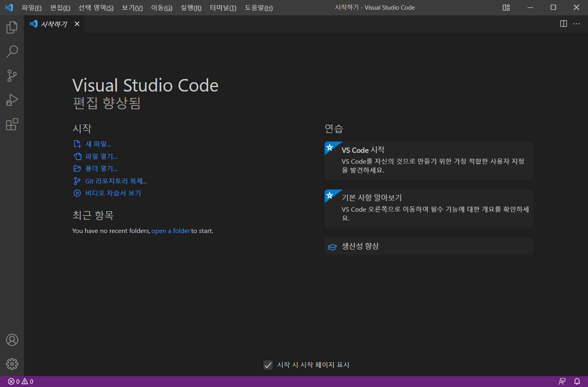588x387 pixels.
Task: Click the 폴더 열기... link
Action: pos(101,169)
